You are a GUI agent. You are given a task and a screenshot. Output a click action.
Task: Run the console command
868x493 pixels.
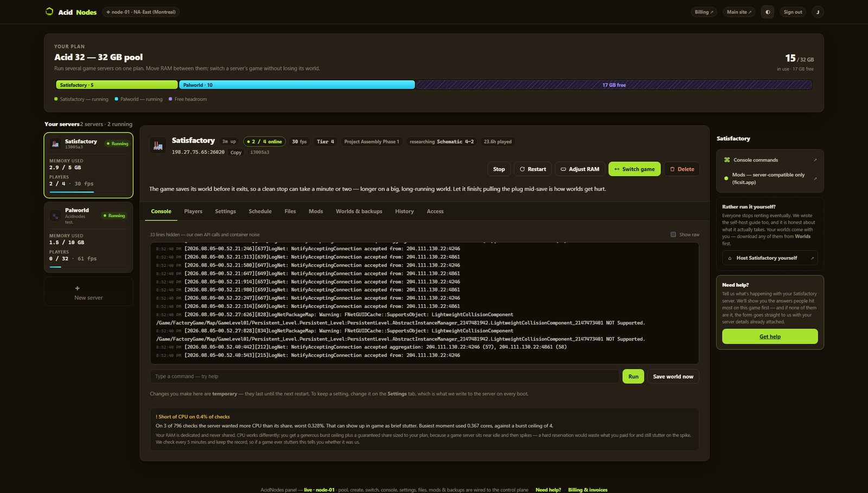[x=633, y=376]
